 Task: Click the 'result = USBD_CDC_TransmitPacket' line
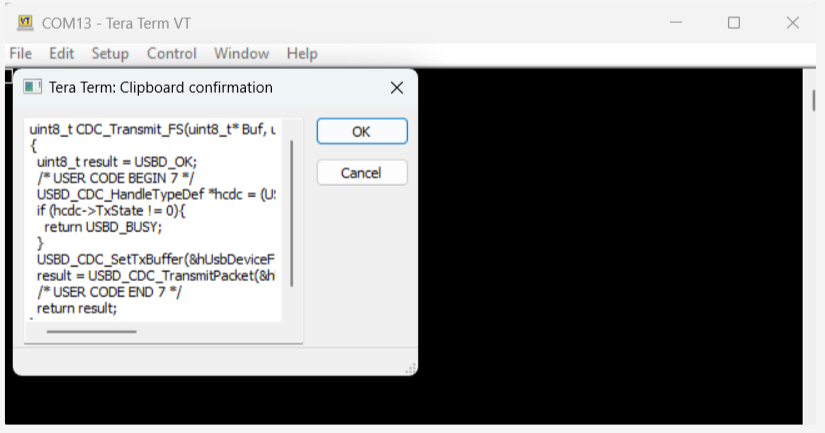point(156,276)
